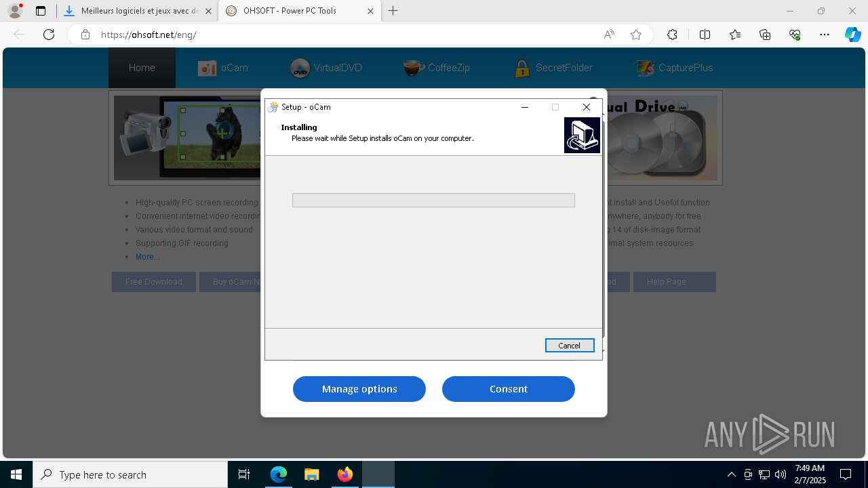Viewport: 868px width, 488px height.
Task: Open the CoffeeZip menu item
Action: click(x=436, y=68)
